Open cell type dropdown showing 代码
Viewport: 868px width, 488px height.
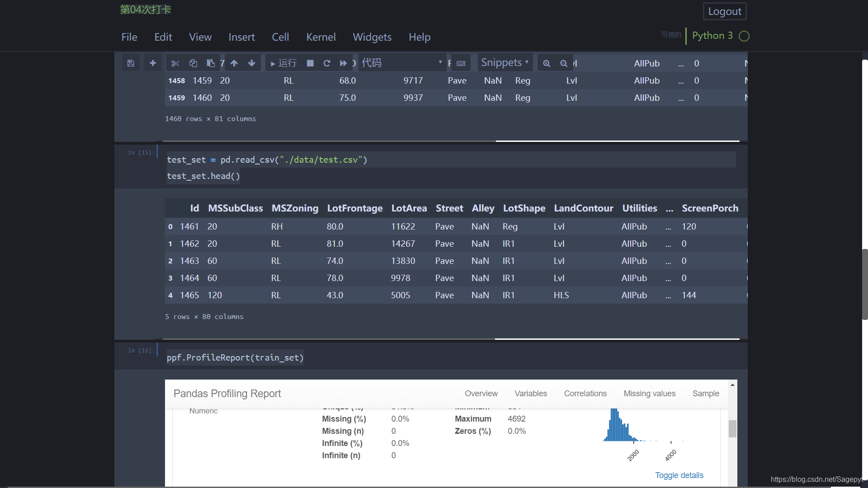(401, 63)
